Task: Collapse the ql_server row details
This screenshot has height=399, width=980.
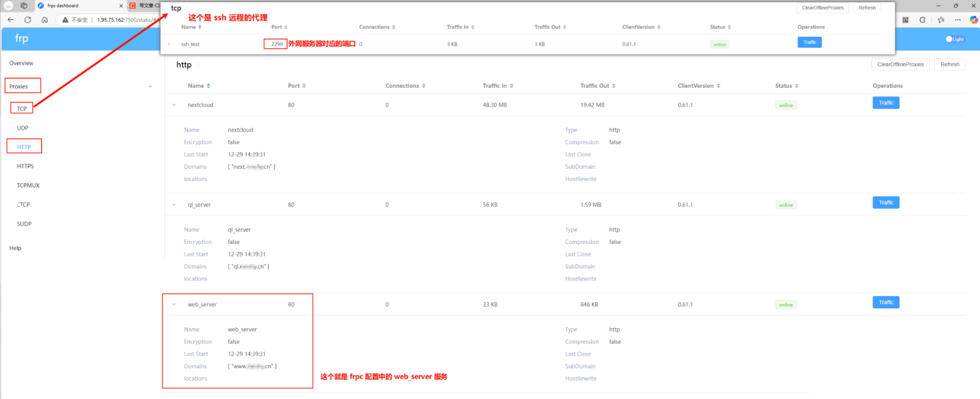Action: pyautogui.click(x=174, y=205)
